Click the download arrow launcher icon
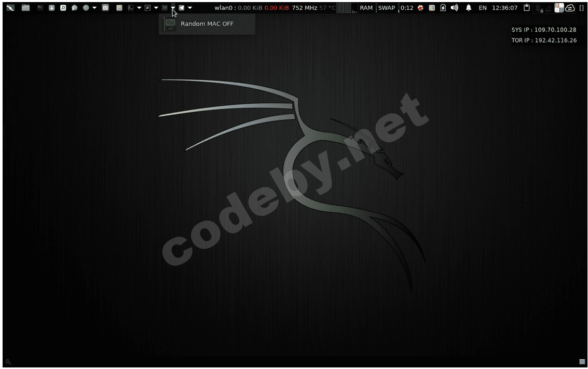 (x=52, y=7)
